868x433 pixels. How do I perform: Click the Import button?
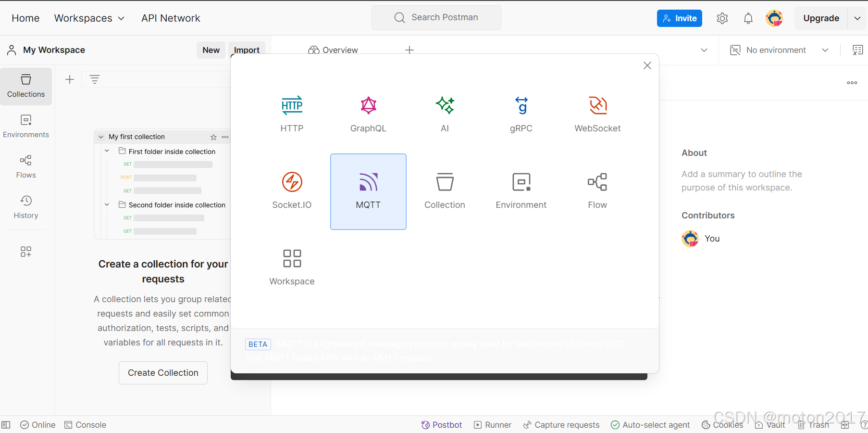pyautogui.click(x=247, y=50)
